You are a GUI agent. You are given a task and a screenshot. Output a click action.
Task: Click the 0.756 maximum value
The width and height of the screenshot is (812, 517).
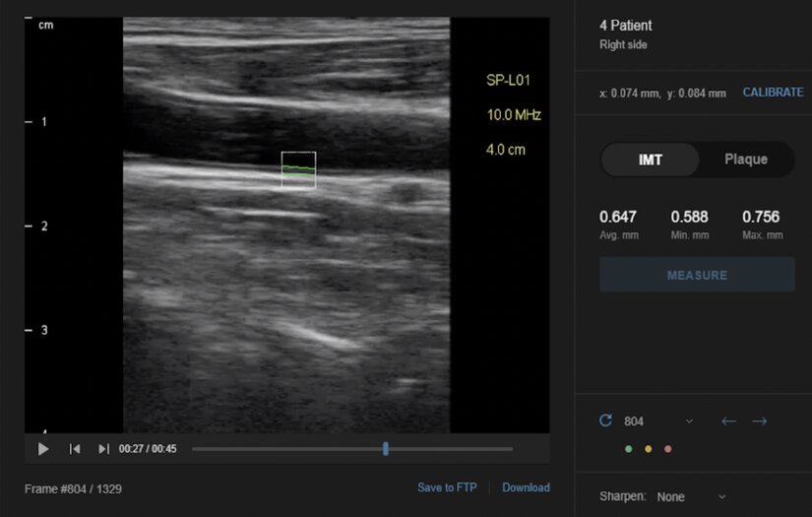(761, 217)
